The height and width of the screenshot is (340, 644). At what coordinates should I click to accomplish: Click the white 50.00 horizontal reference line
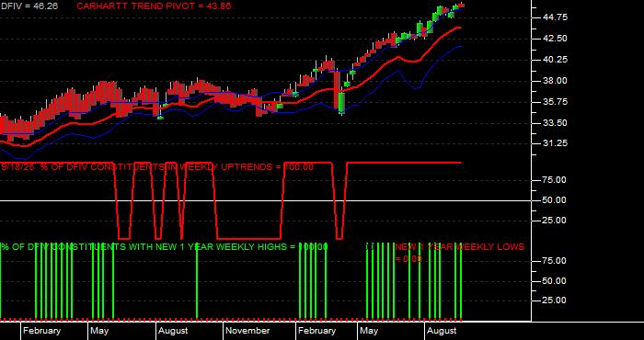click(x=265, y=200)
